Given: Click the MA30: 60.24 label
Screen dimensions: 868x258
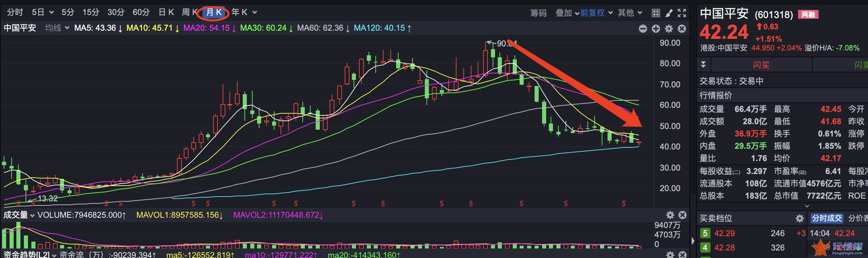Looking at the screenshot, I should pyautogui.click(x=267, y=28).
